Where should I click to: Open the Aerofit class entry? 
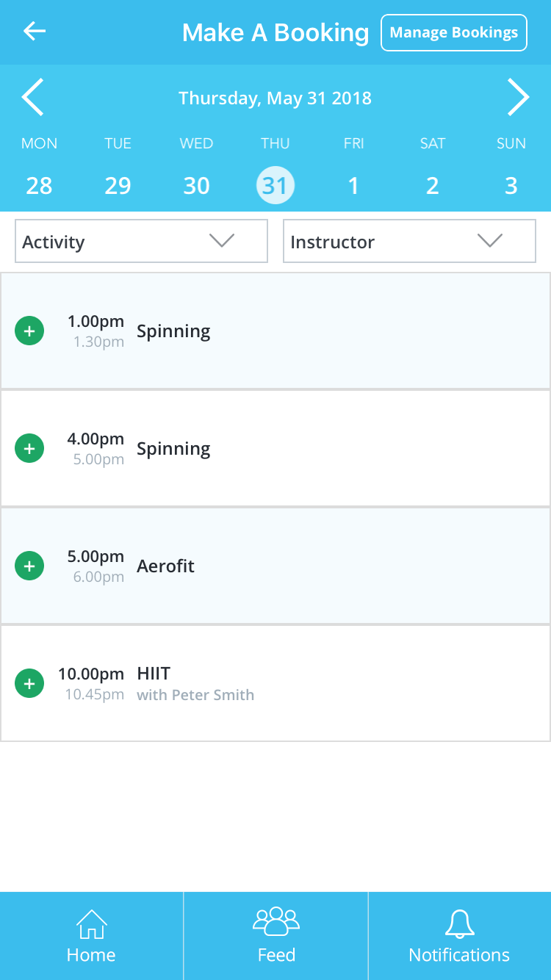pos(275,566)
